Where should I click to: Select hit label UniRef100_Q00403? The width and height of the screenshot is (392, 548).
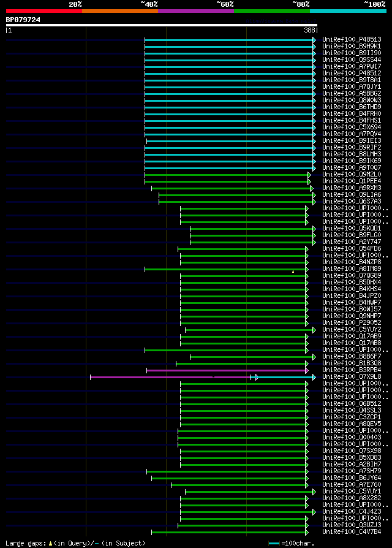352,437
